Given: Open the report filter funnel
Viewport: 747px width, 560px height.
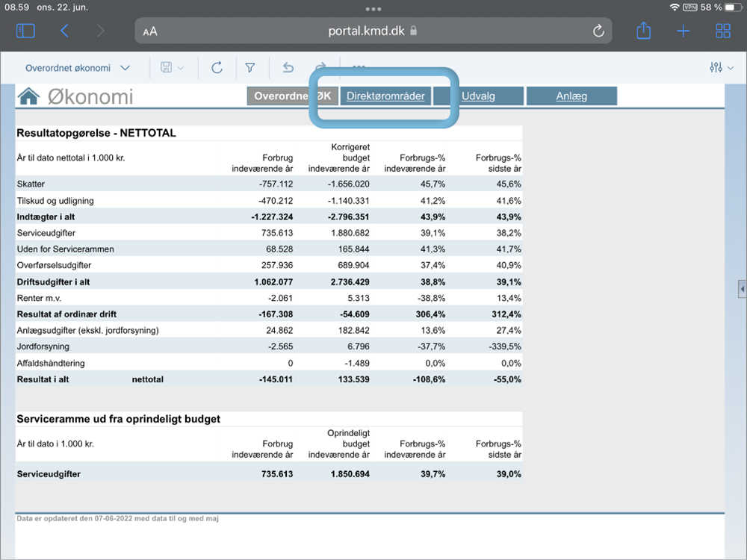Looking at the screenshot, I should tap(250, 68).
